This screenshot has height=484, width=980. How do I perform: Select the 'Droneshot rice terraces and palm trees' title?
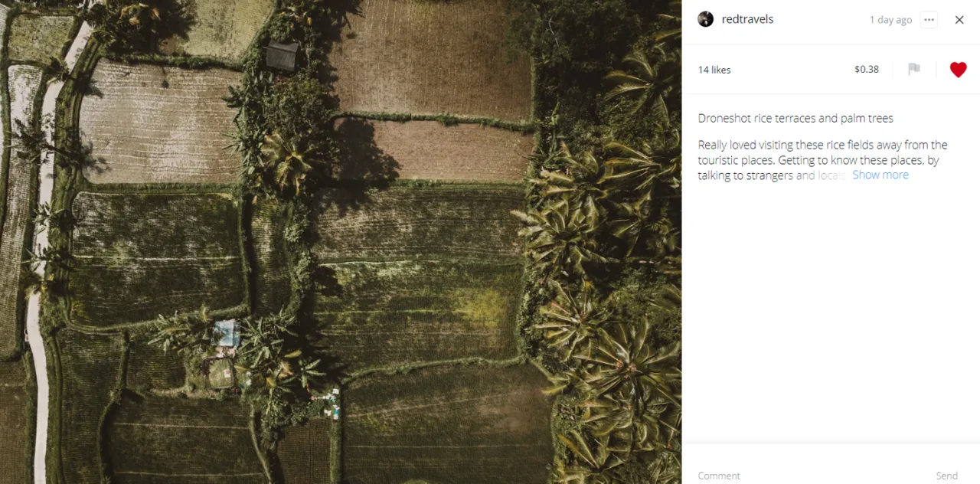[x=795, y=118]
